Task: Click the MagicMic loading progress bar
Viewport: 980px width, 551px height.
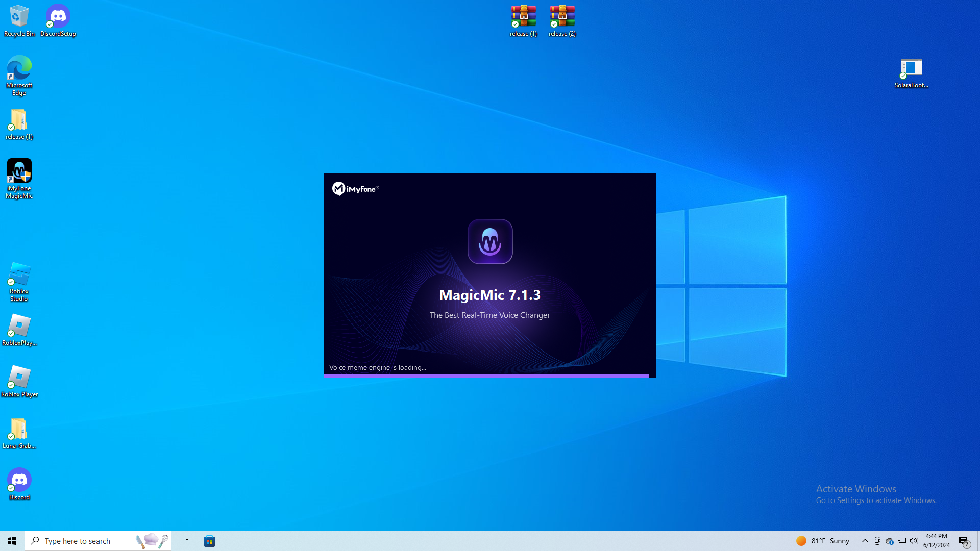Action: point(486,375)
